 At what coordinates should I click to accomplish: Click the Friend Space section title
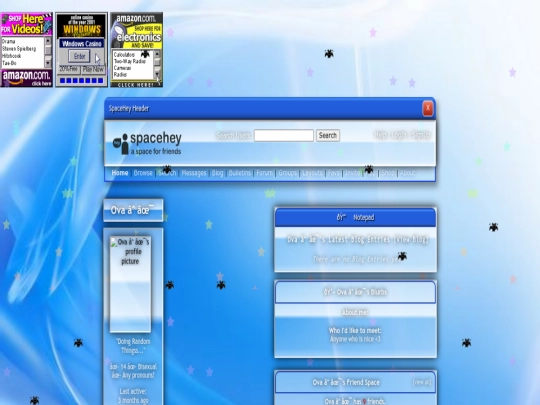346,382
